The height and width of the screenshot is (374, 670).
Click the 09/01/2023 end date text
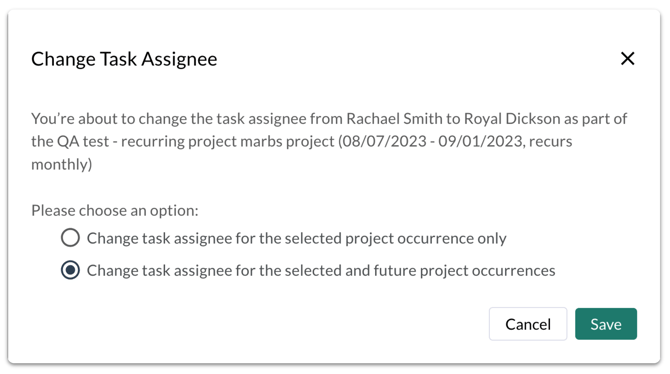(481, 141)
